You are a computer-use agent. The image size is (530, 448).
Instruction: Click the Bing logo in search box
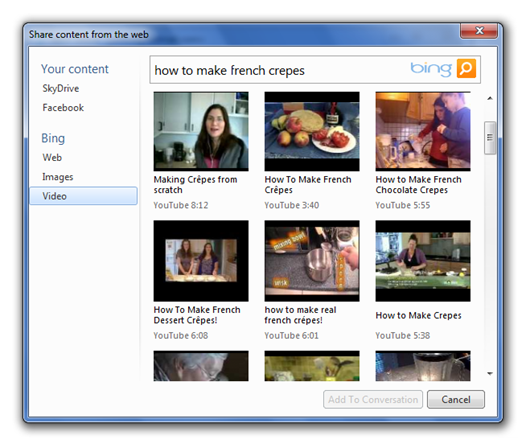coord(431,69)
